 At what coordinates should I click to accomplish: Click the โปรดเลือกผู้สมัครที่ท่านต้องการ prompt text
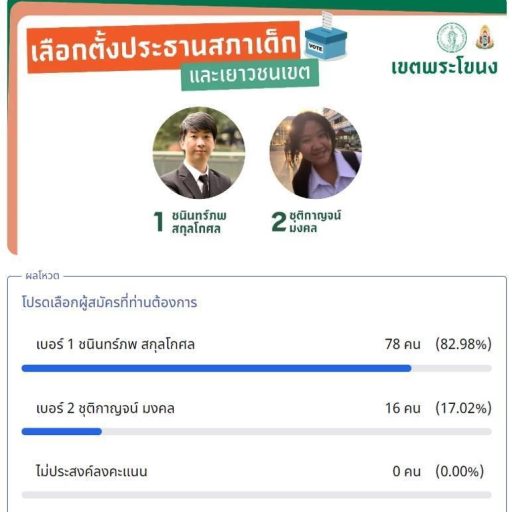109,303
